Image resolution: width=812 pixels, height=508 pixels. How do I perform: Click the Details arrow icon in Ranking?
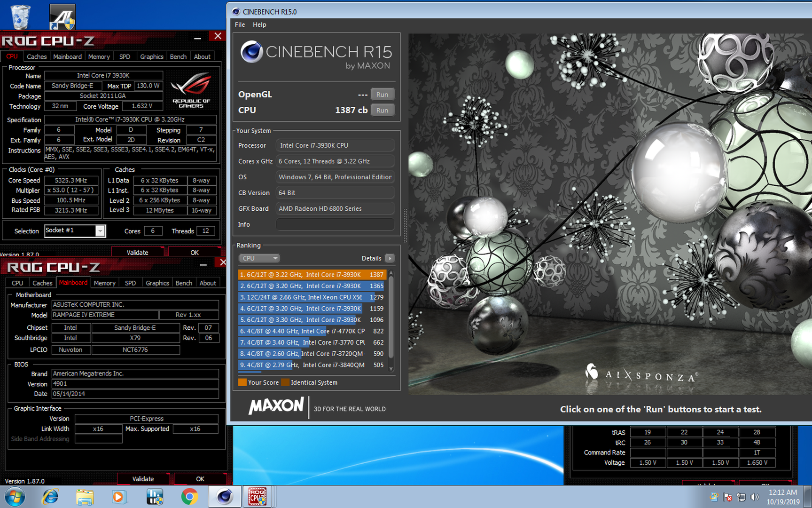390,258
